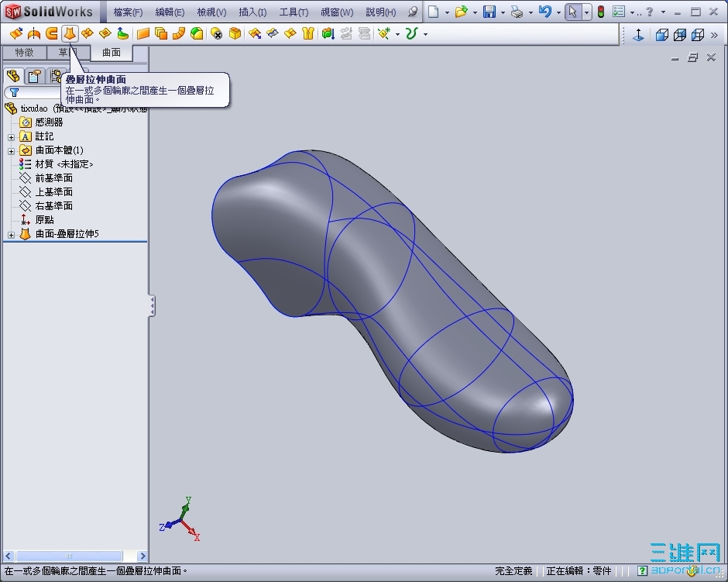This screenshot has width=728, height=582.
Task: Select the Freeform surface tool
Action: click(122, 33)
